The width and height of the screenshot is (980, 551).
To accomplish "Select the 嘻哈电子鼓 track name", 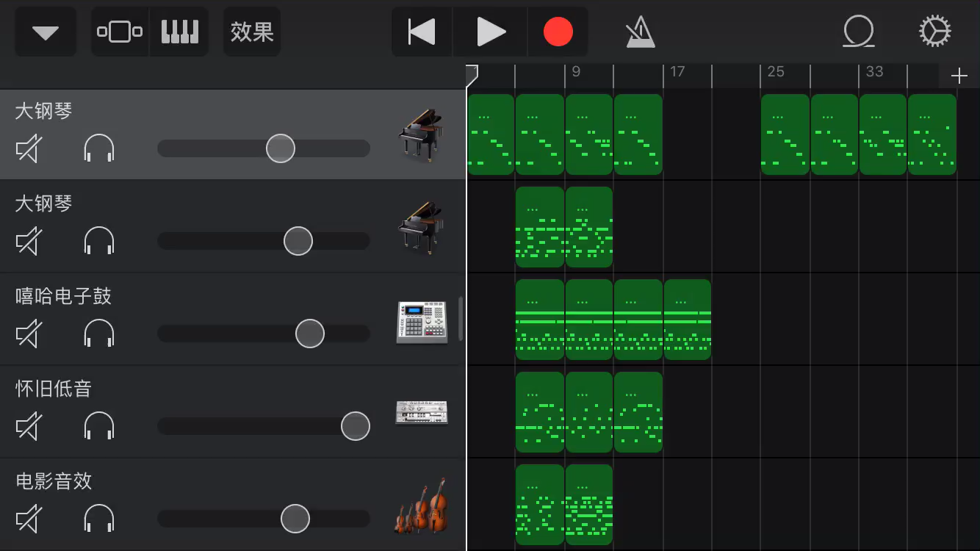I will tap(64, 296).
